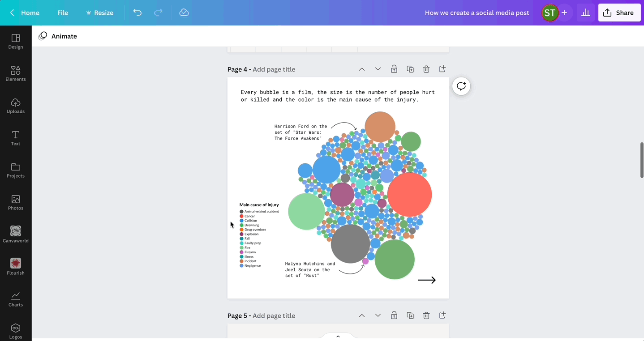Open the Flourish app in sidebar

[16, 266]
